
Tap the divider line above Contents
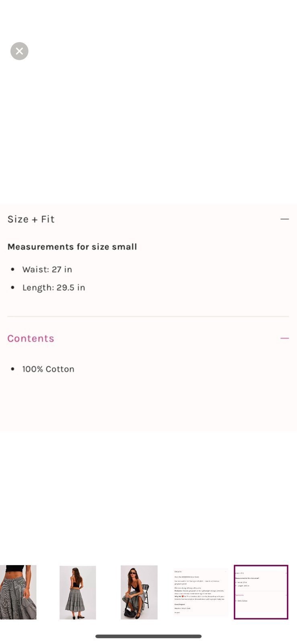pos(148,316)
